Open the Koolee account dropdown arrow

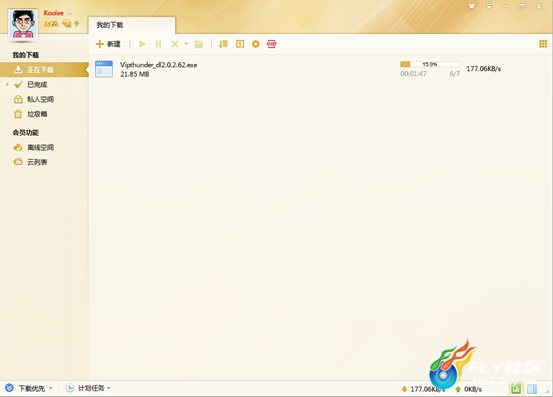[x=69, y=13]
